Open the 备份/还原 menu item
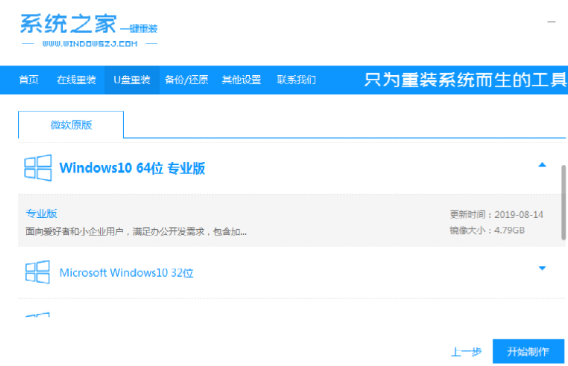 pyautogui.click(x=187, y=80)
